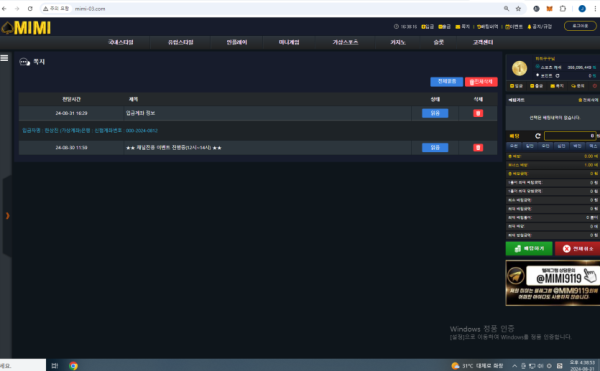Click the gold level coin icon in user panel
Screen dimensions: 600x371
pos(519,68)
